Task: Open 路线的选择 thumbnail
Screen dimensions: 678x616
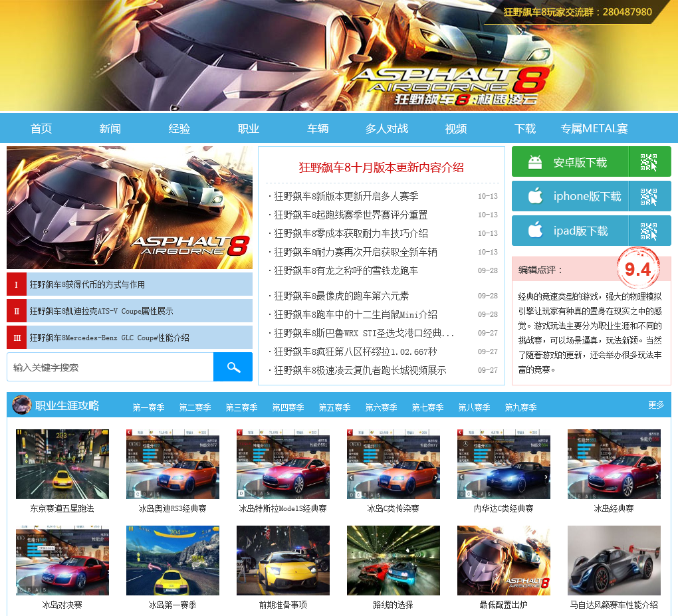Action: pyautogui.click(x=393, y=560)
